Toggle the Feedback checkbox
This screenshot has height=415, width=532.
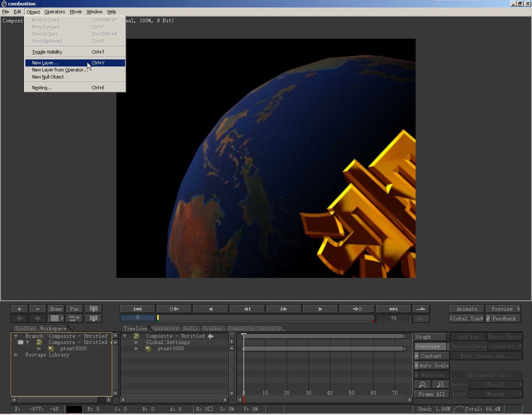(x=488, y=319)
